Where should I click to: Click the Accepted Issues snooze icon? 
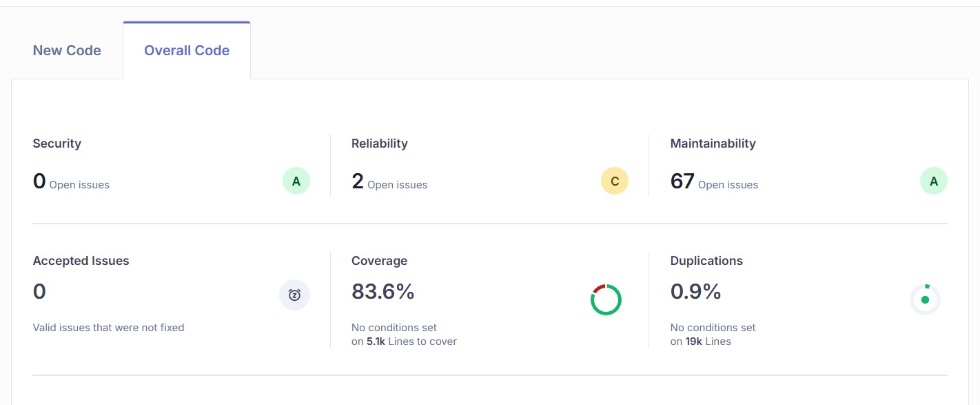294,295
